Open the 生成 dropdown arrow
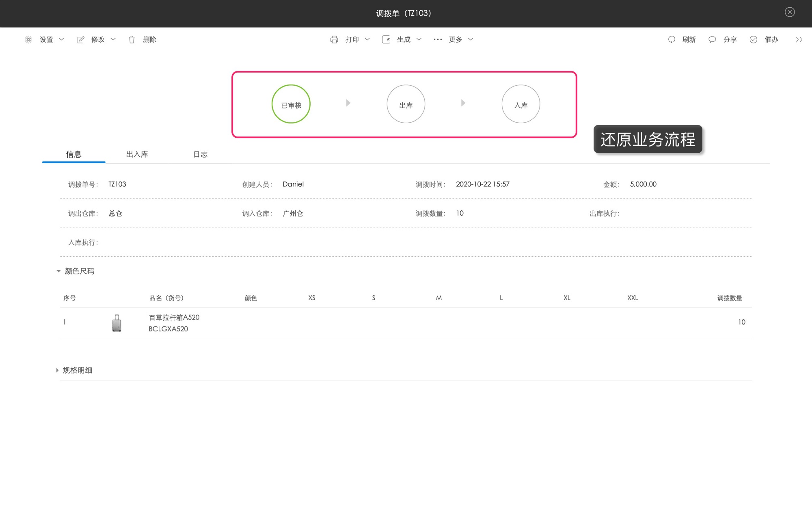 [419, 39]
